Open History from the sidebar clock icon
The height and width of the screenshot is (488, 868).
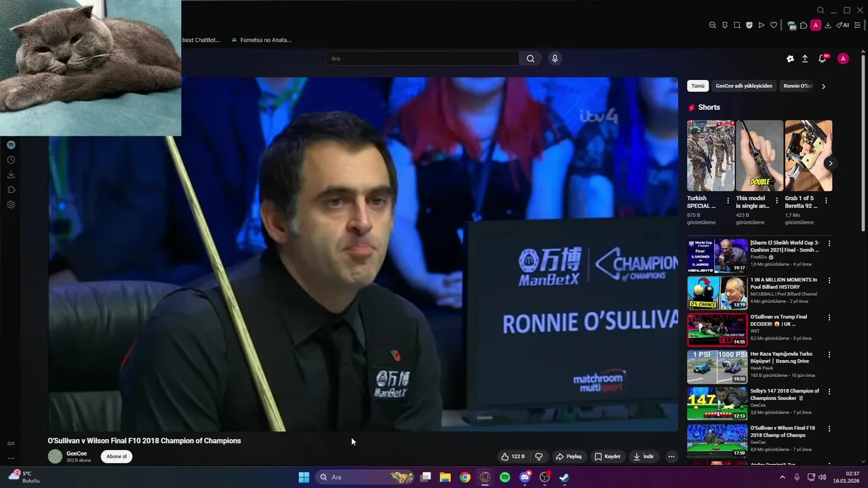click(x=11, y=160)
